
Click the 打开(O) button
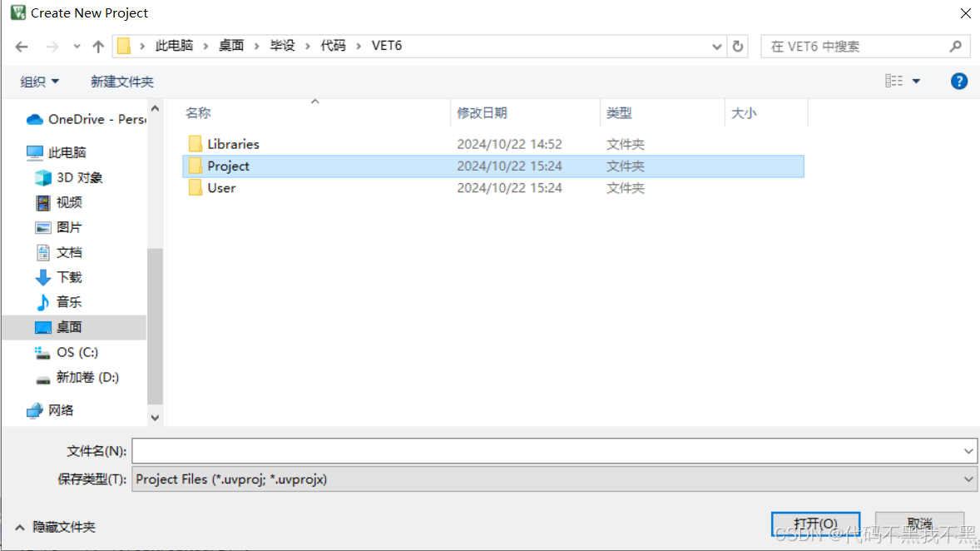(x=815, y=524)
